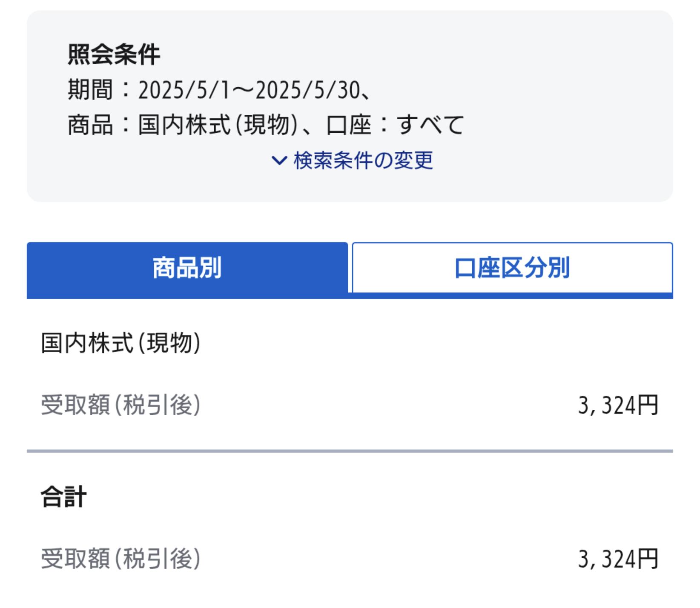
Task: Click 国内株式(現物) in the 商品 condition line
Action: 218,125
